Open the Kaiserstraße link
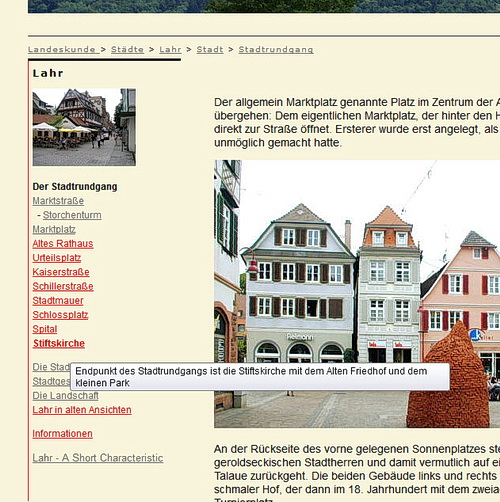Image resolution: width=500 pixels, height=502 pixels. point(61,272)
